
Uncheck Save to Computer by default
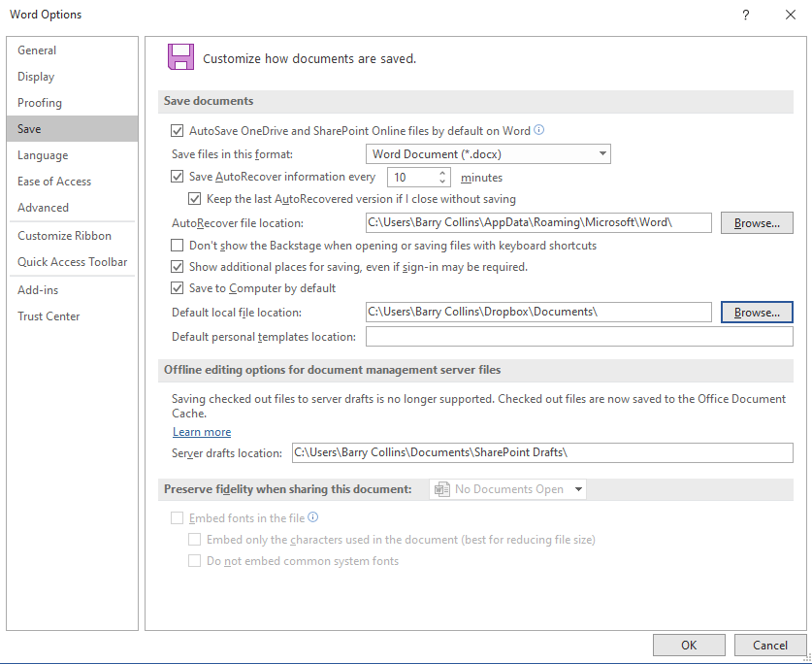tap(178, 288)
